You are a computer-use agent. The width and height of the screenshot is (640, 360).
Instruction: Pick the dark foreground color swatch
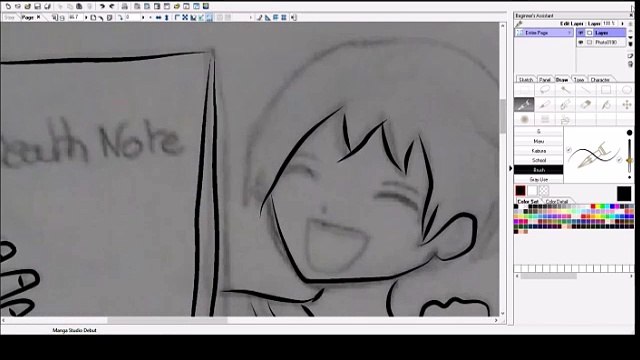tap(520, 191)
